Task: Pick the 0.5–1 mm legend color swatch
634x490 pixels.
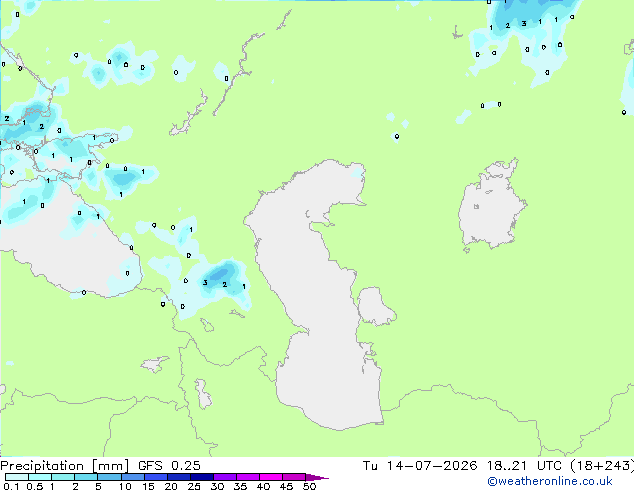Action: [40, 477]
